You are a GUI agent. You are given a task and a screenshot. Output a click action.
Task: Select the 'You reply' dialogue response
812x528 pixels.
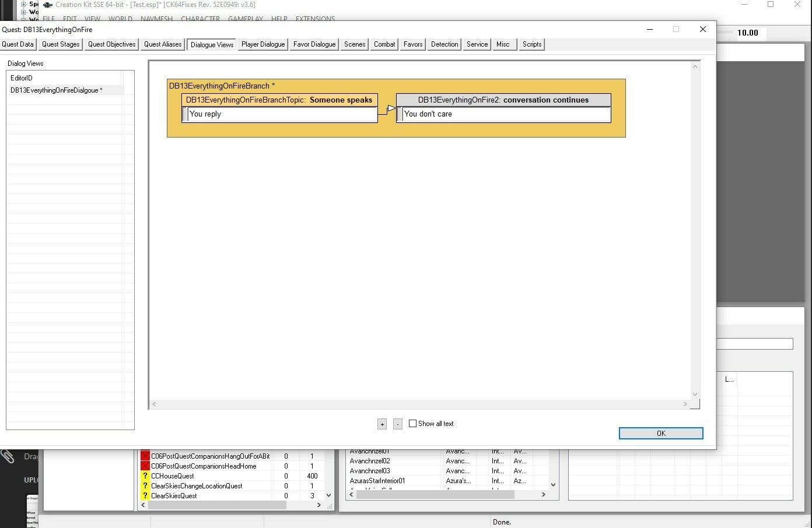279,114
